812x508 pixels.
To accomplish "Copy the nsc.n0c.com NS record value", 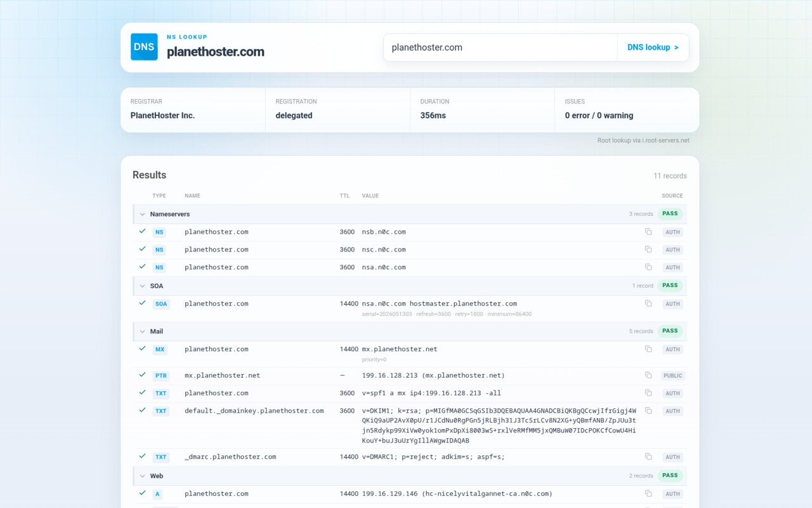I will click(x=648, y=250).
